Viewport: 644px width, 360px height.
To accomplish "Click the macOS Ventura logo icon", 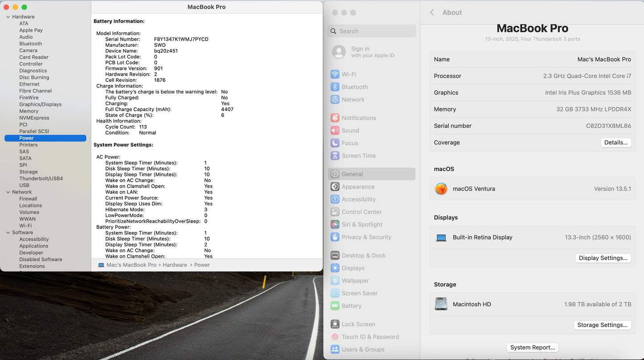I will coord(441,189).
